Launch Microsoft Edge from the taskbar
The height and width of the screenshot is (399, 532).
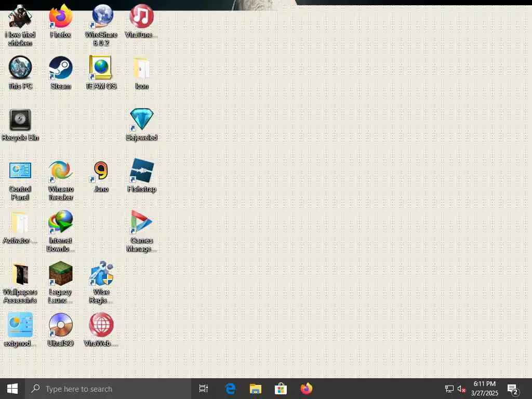tap(230, 389)
